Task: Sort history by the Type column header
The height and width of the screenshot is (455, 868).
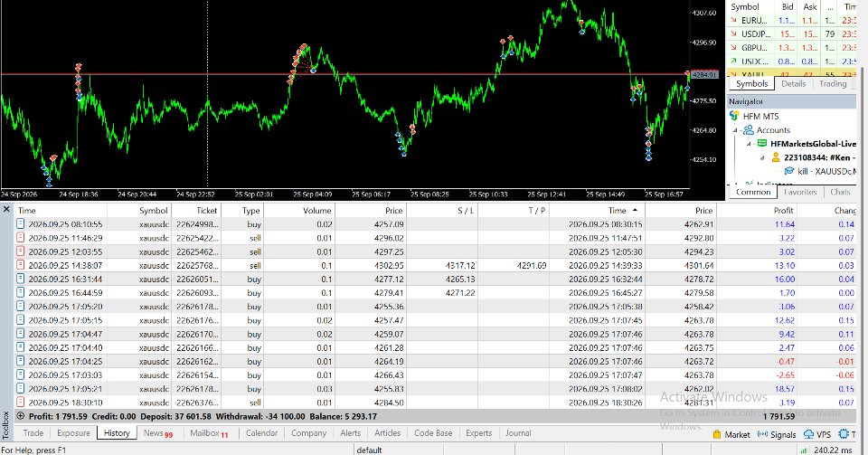Action: (x=242, y=211)
